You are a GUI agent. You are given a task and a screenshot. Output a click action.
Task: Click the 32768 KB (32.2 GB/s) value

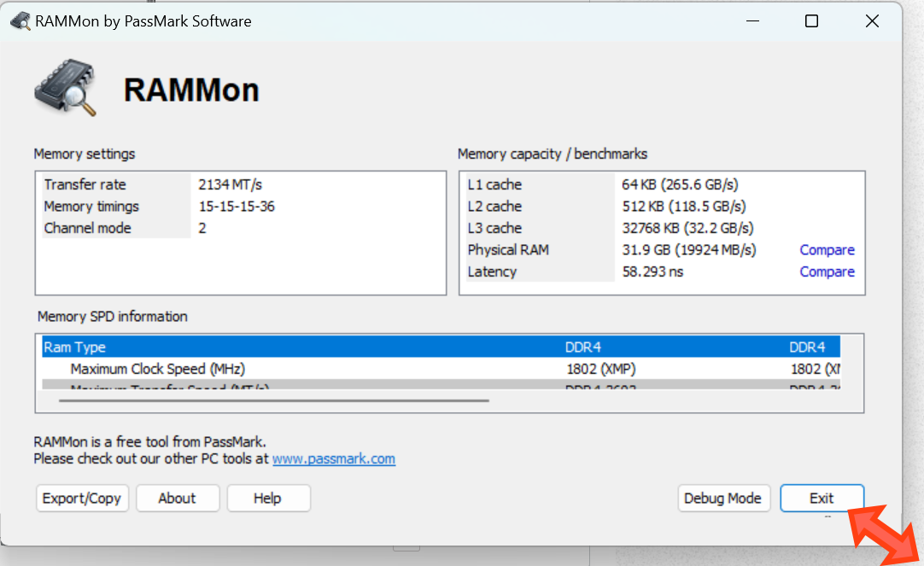[687, 228]
